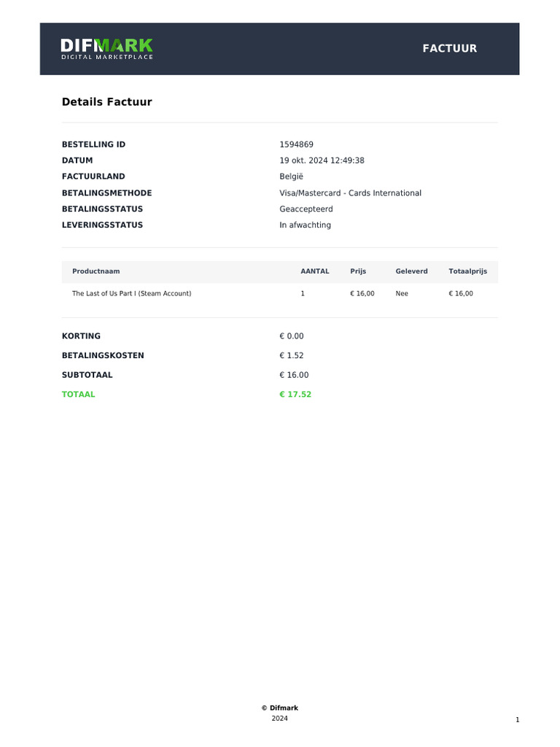
Task: Click the BETALINGSKOSTEN label
Action: pyautogui.click(x=103, y=356)
